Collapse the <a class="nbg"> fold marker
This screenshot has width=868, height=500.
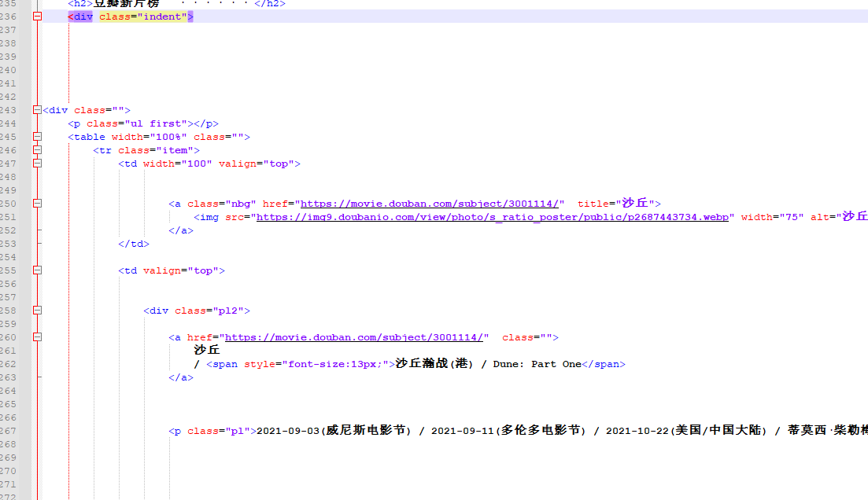[37, 204]
